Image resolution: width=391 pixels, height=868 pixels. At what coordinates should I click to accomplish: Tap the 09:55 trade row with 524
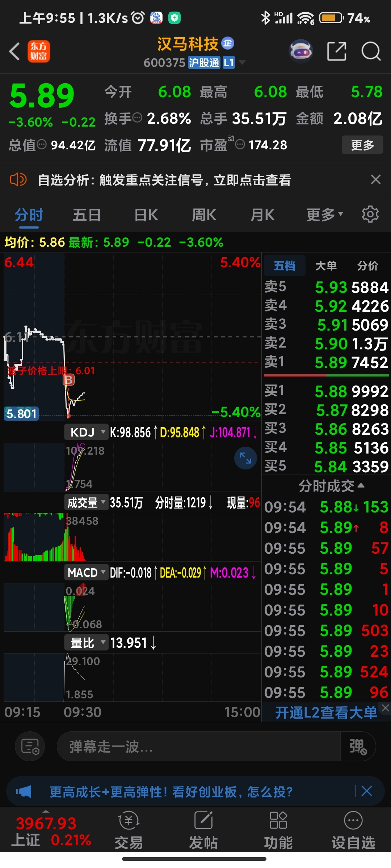click(326, 672)
